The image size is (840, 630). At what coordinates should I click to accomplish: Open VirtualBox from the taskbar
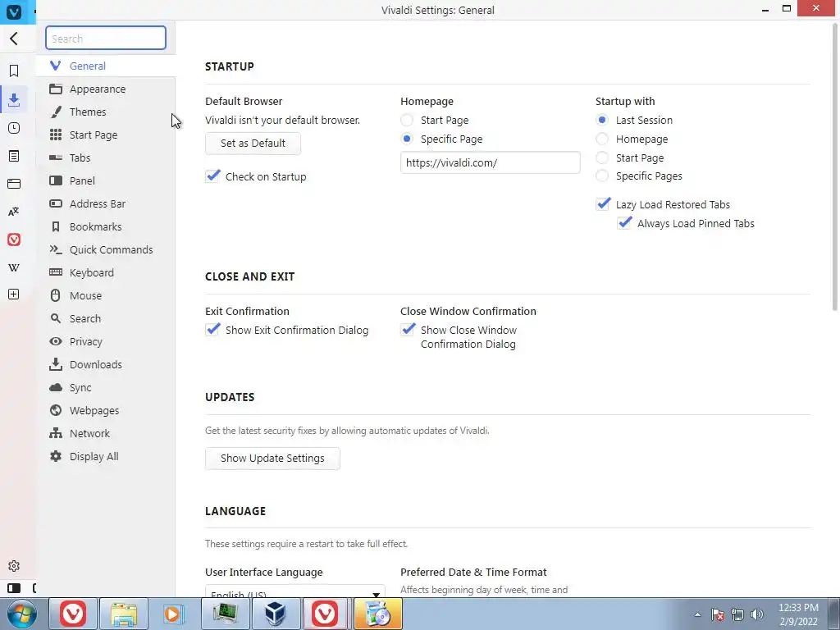coord(276,614)
